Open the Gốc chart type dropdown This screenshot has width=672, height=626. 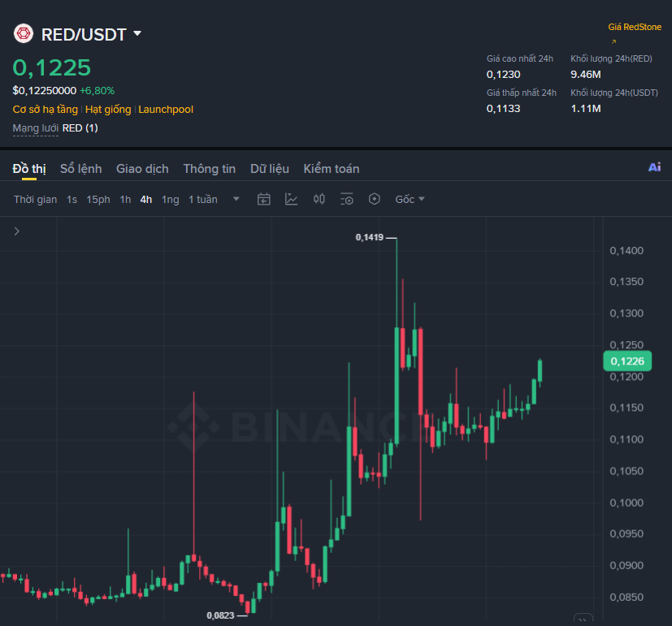click(x=410, y=199)
